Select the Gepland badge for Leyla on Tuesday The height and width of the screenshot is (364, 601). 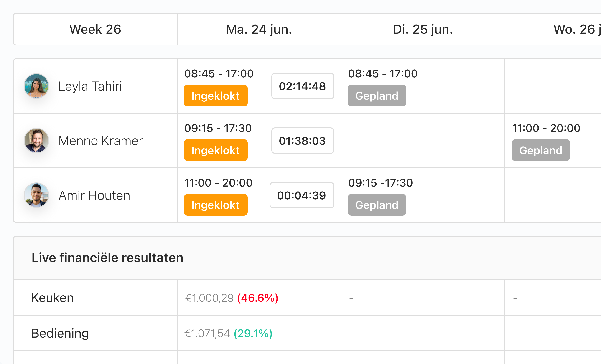pos(377,96)
